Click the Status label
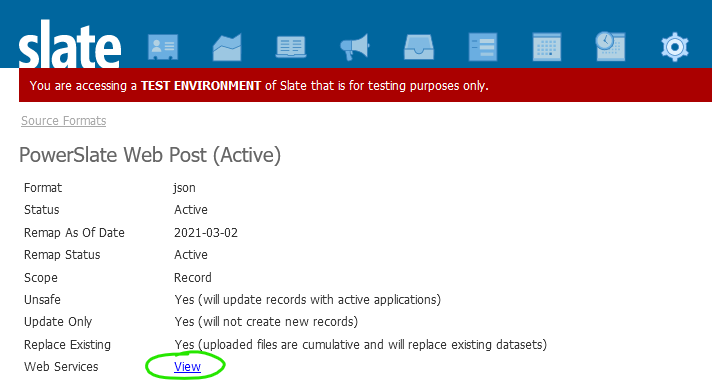 pos(41,210)
